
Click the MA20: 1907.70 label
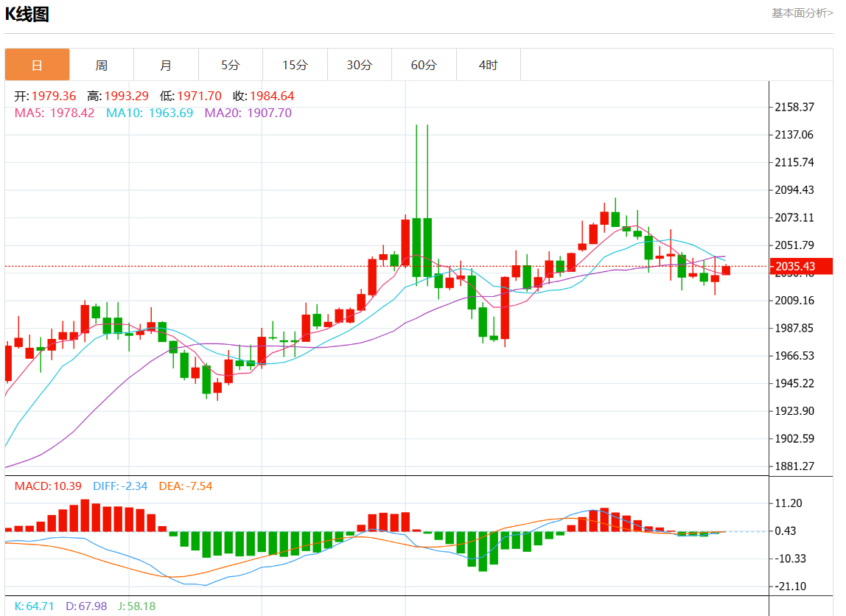pos(248,113)
